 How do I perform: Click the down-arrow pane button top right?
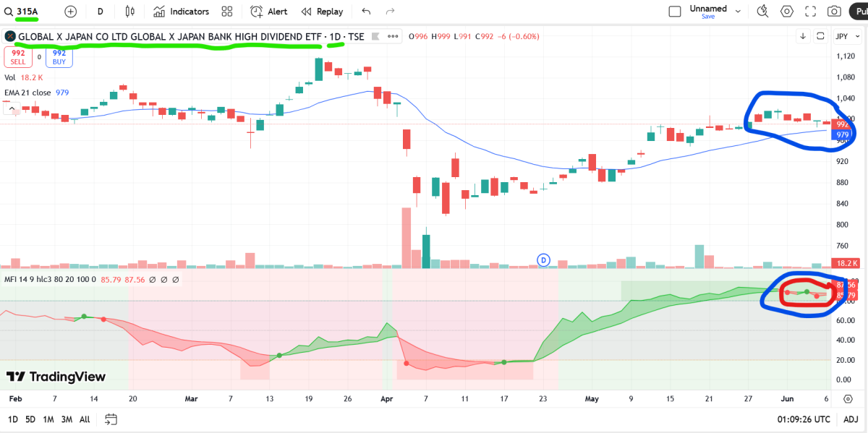pos(804,36)
